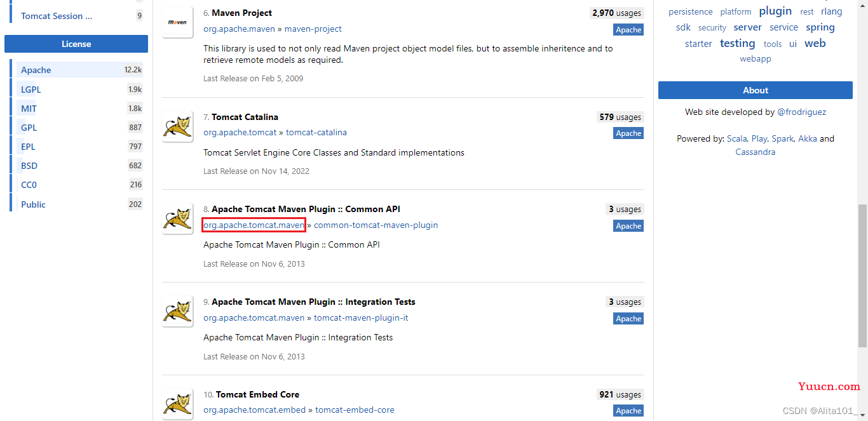
Task: Click the org.apache.maven group link
Action: pos(239,29)
